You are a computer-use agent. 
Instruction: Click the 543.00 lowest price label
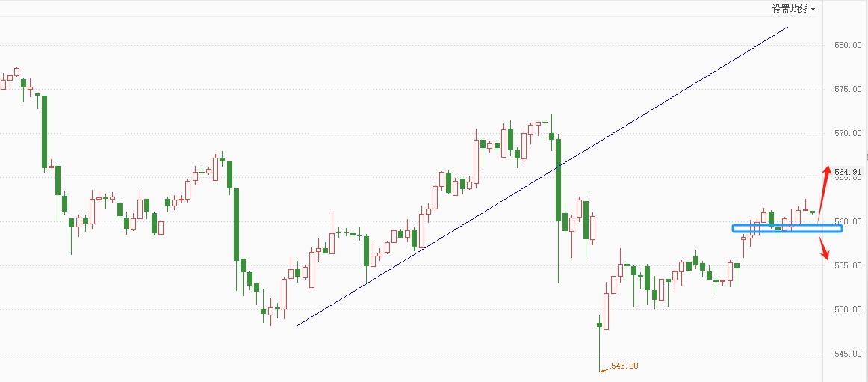(x=625, y=366)
